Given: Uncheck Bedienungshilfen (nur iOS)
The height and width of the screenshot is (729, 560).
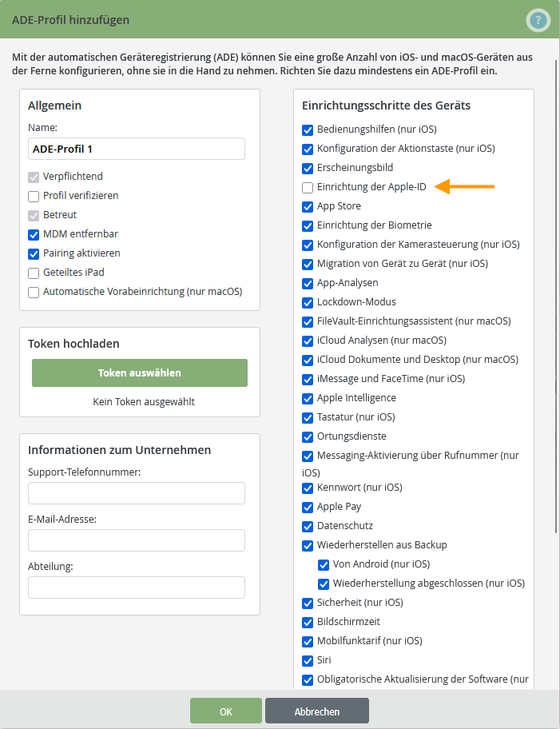Looking at the screenshot, I should (x=307, y=129).
